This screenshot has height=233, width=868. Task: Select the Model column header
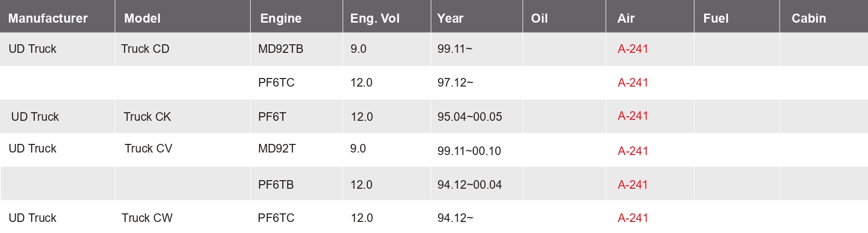[142, 19]
